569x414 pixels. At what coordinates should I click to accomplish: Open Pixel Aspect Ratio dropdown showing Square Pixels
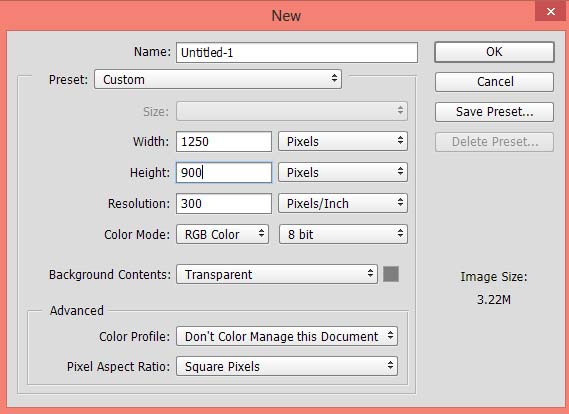click(x=287, y=366)
